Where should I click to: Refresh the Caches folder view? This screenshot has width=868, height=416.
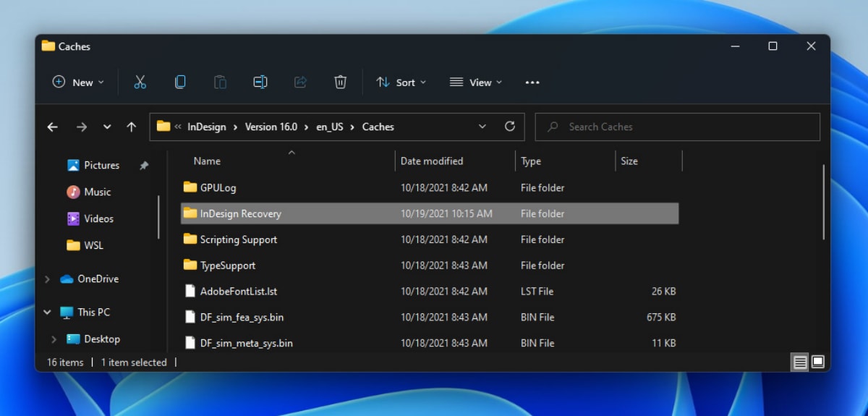coord(510,127)
